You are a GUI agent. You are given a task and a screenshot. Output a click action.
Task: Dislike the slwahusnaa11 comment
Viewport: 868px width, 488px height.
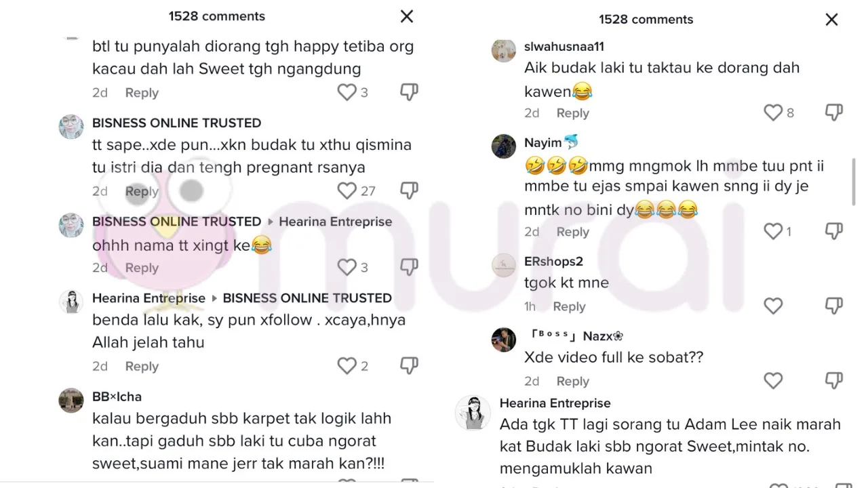click(x=833, y=113)
